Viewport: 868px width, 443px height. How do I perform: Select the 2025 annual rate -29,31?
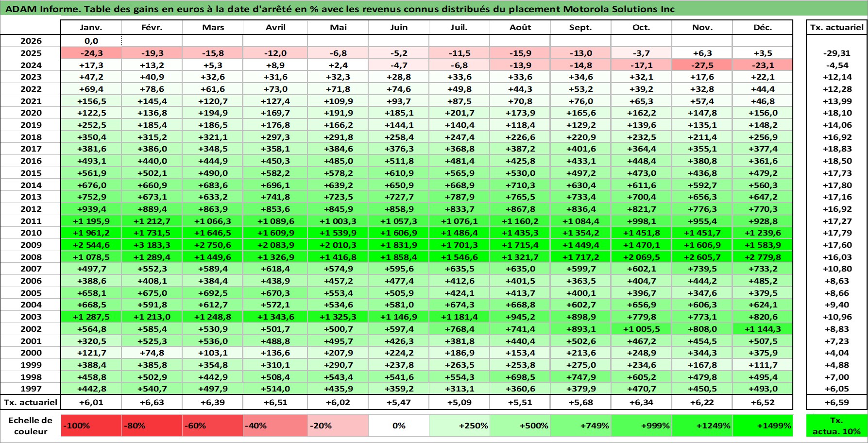[836, 53]
